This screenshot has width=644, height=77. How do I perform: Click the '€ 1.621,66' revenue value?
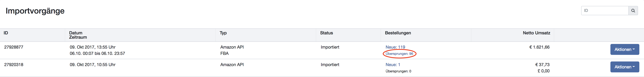pos(539,47)
